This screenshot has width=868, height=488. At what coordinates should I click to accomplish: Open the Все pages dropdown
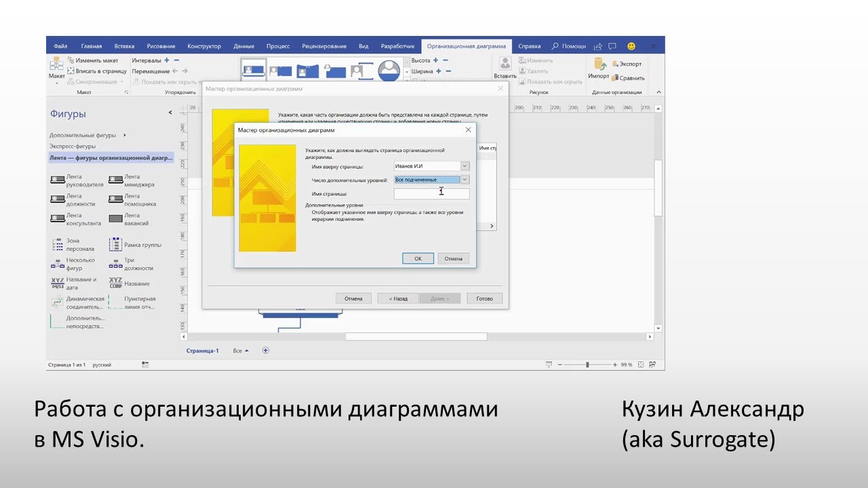click(x=241, y=351)
